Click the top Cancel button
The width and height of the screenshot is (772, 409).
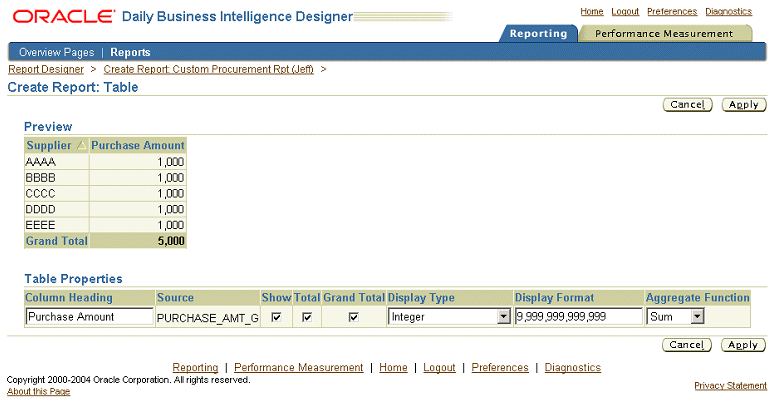pyautogui.click(x=687, y=104)
